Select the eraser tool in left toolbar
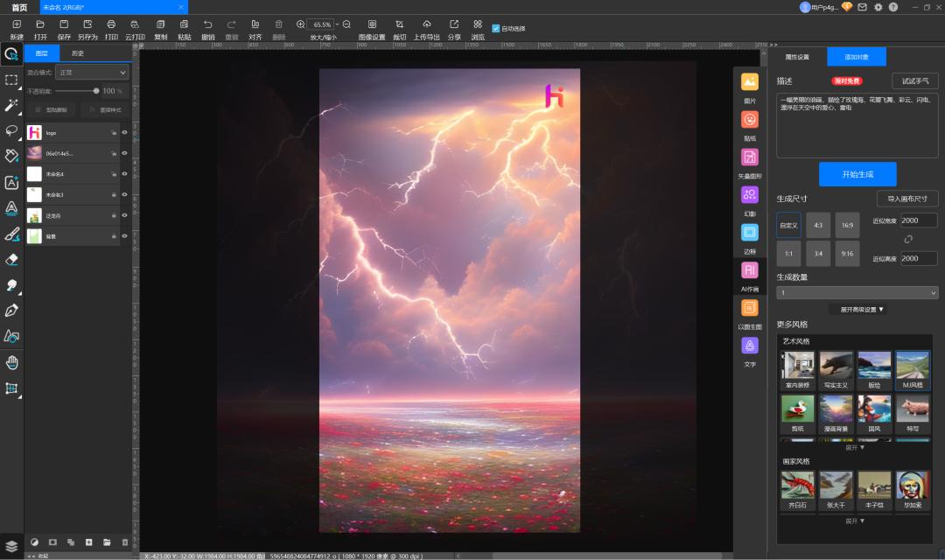This screenshot has height=560, width=945. (11, 260)
